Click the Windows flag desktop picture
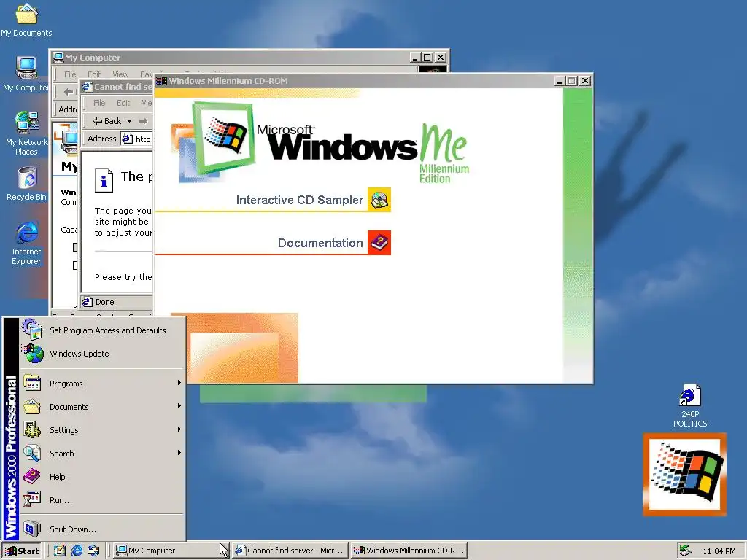This screenshot has height=560, width=747. [684, 474]
